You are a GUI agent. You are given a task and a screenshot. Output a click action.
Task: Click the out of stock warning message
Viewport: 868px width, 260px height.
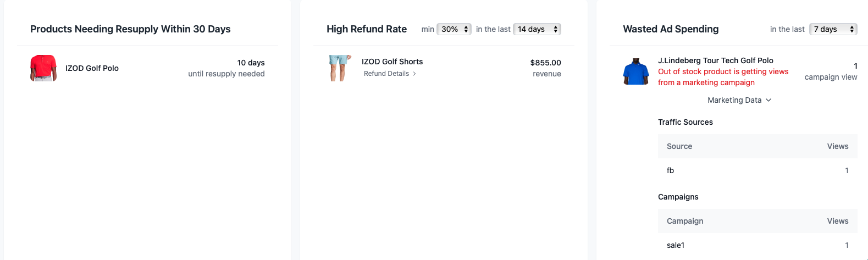point(723,77)
